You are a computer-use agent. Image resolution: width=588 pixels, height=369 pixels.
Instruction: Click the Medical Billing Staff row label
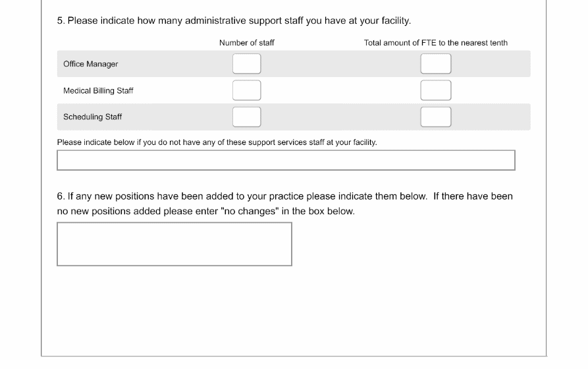98,90
